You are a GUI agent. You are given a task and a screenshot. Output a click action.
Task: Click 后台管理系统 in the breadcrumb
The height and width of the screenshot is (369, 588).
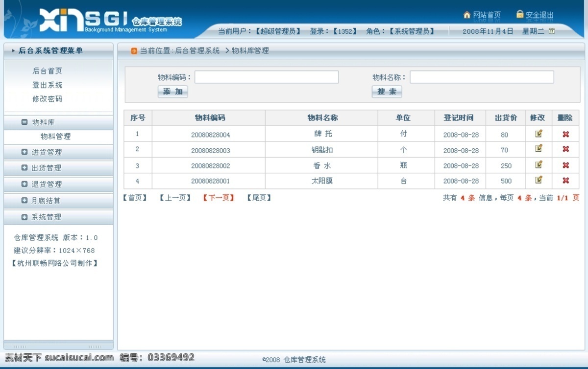click(197, 51)
